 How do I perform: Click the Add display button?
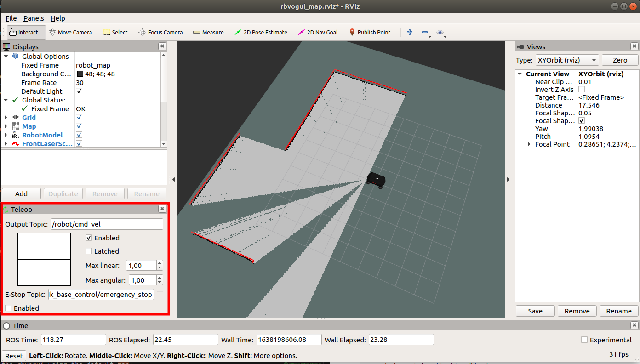21,193
